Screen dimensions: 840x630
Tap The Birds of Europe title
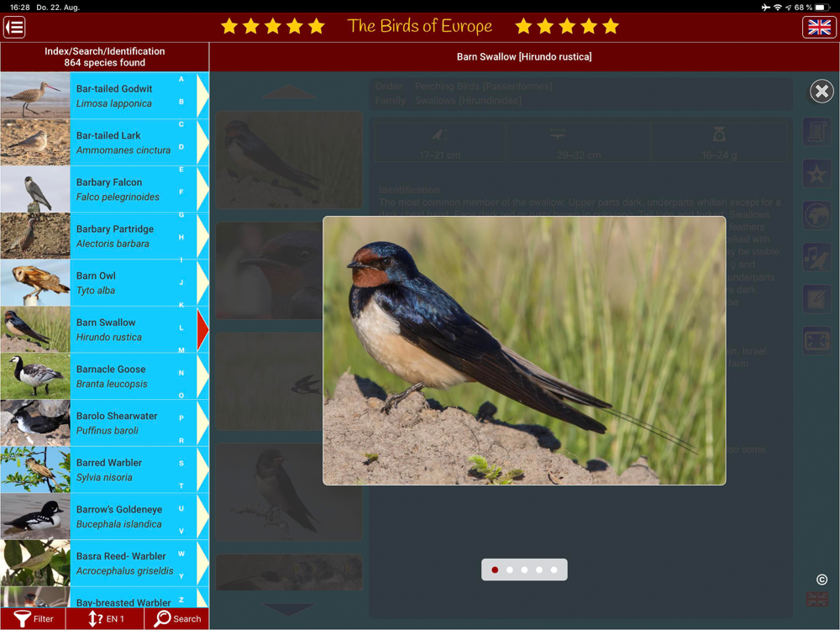click(419, 26)
